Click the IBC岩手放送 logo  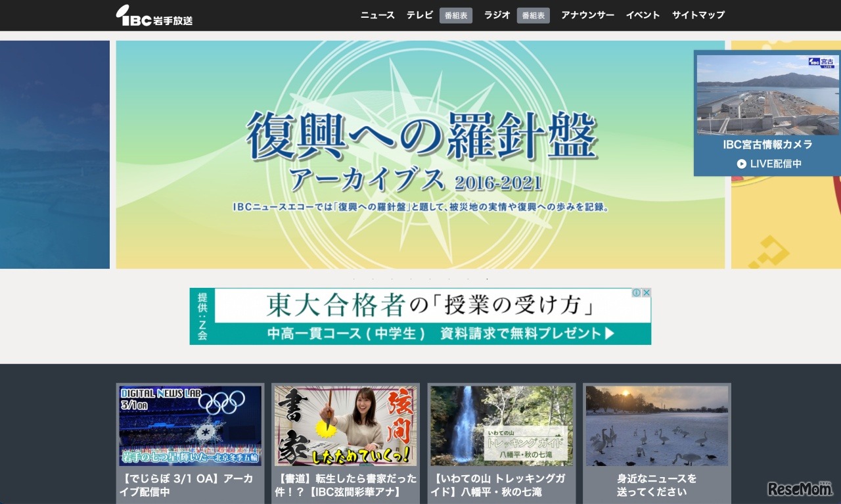pos(156,15)
